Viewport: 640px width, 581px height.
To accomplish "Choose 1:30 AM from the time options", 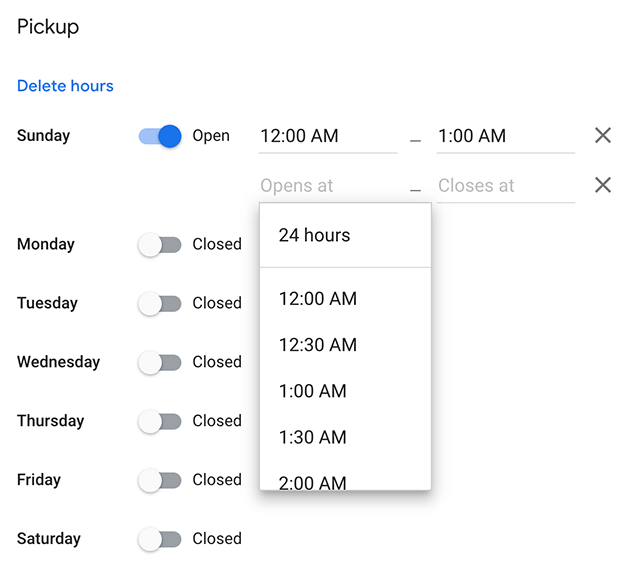I will pos(313,437).
